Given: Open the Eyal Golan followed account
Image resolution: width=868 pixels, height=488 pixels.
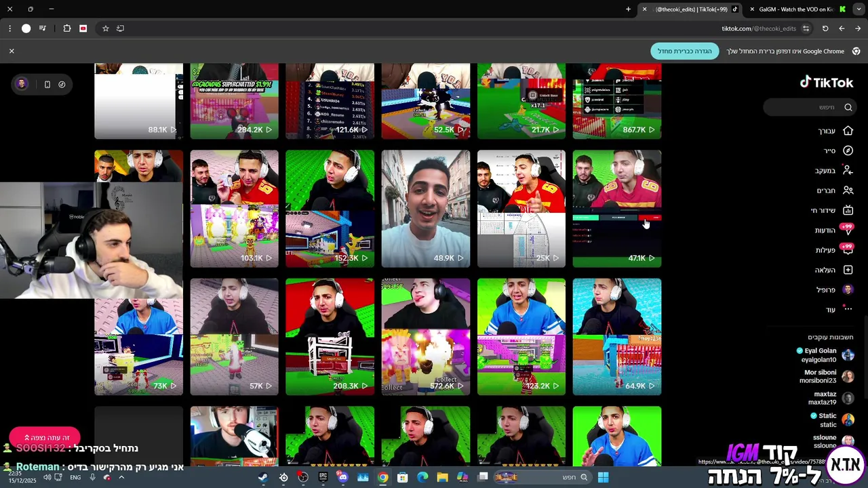Looking at the screenshot, I should coord(825,355).
